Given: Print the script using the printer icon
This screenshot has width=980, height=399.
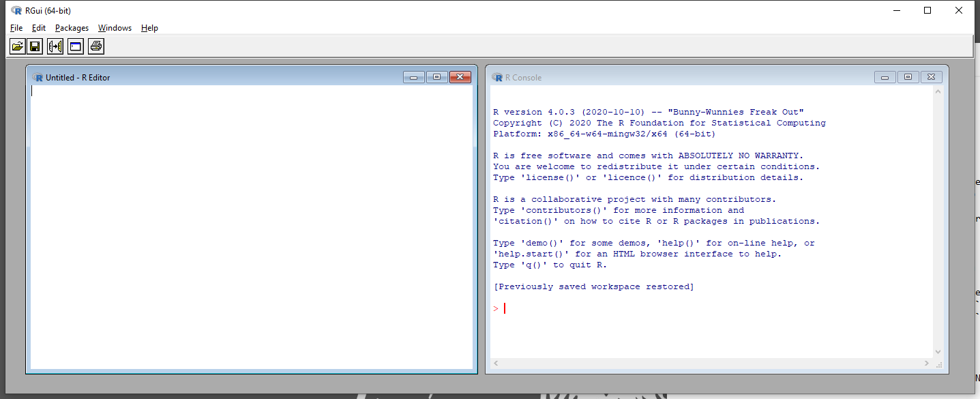Looking at the screenshot, I should tap(96, 46).
